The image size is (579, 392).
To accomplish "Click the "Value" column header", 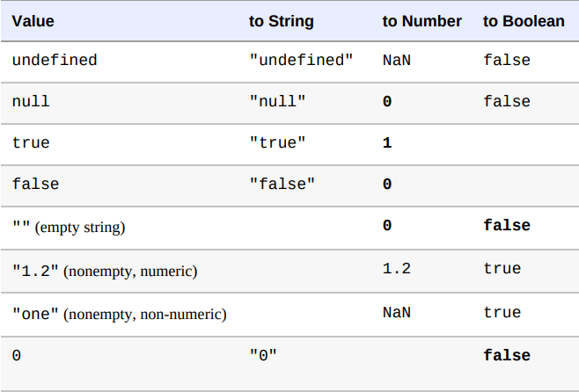I will [x=33, y=21].
